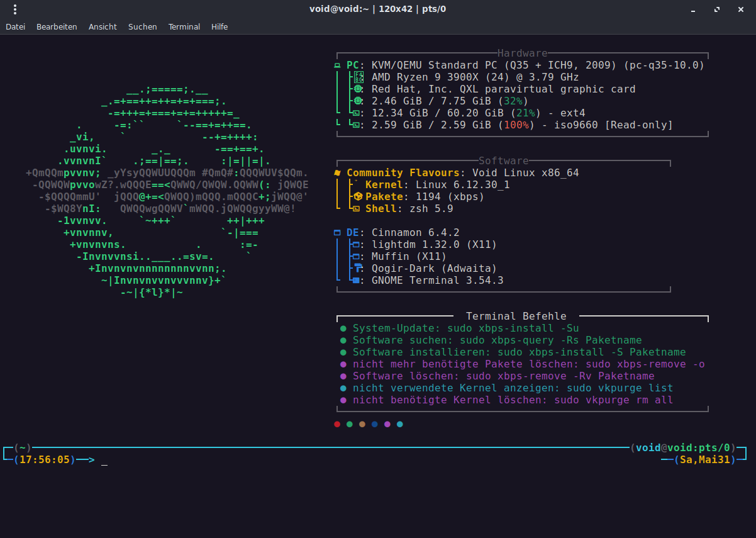Click the red color dot in palette row
The height and width of the screenshot is (538, 756).
(x=337, y=424)
